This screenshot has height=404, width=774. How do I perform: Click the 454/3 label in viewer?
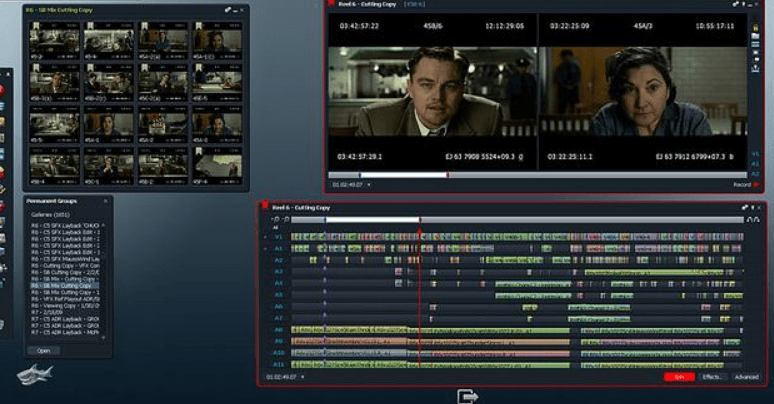(643, 26)
